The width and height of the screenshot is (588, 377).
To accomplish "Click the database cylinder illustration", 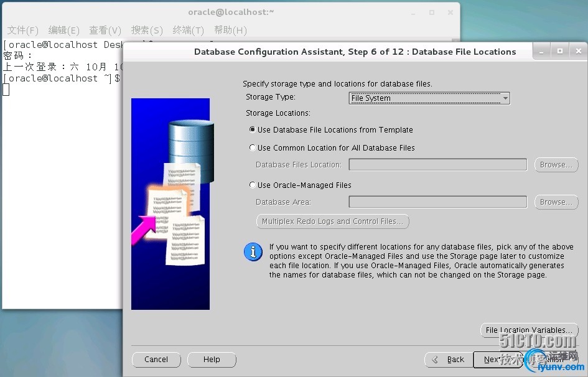I will pyautogui.click(x=191, y=150).
